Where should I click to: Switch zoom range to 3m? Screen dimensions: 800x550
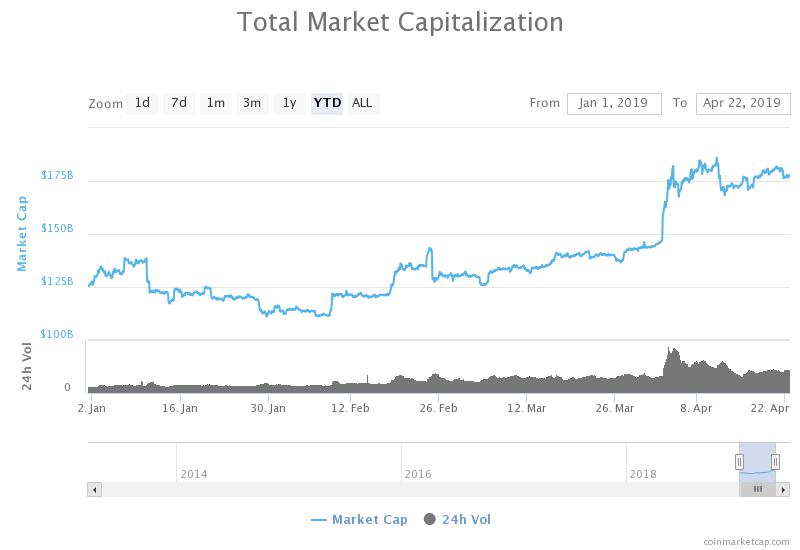pos(252,103)
